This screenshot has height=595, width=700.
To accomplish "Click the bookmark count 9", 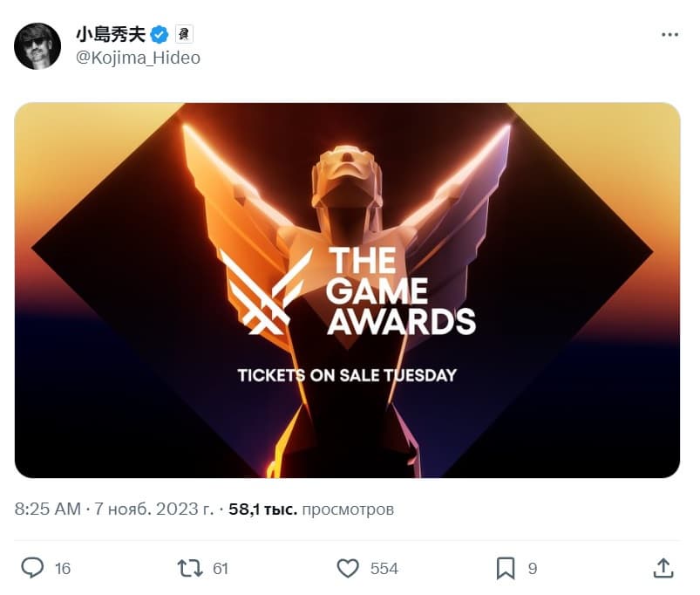I will 532,569.
